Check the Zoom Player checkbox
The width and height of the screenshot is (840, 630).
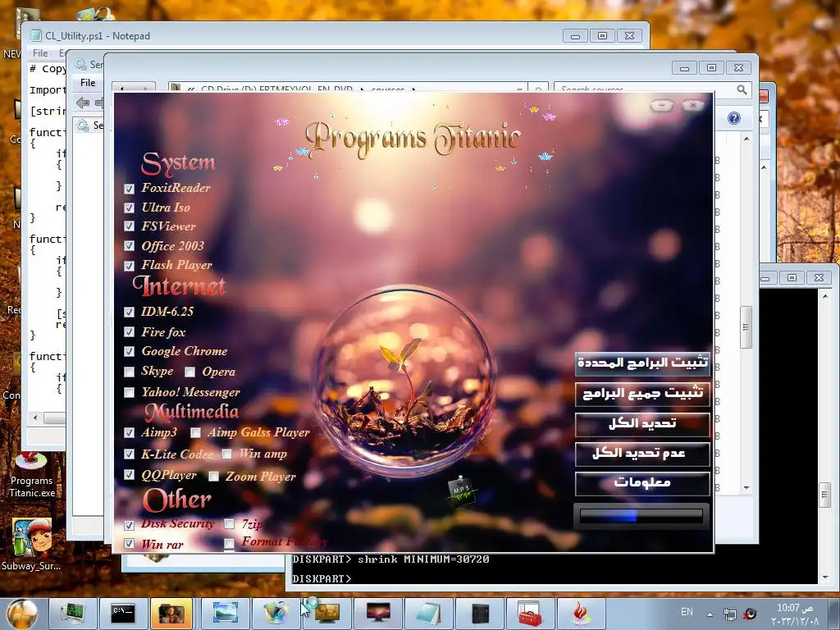coord(214,477)
